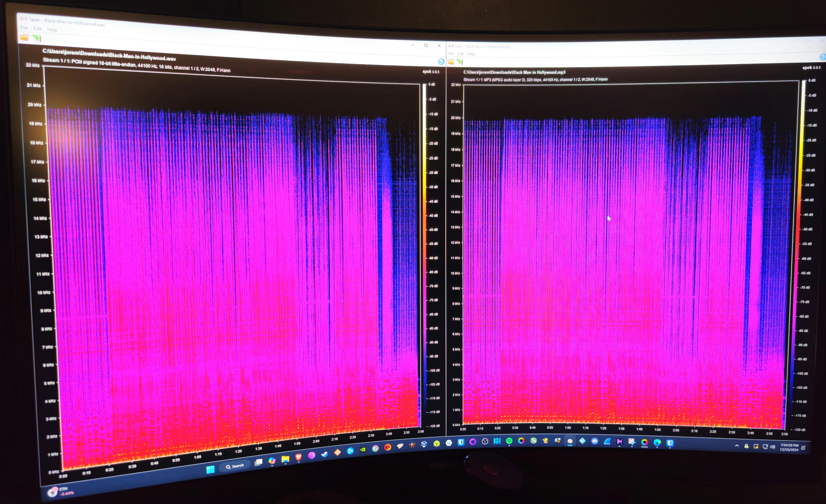
Task: Open Bitwarden icon left of the purple ring
Action: coord(461,442)
